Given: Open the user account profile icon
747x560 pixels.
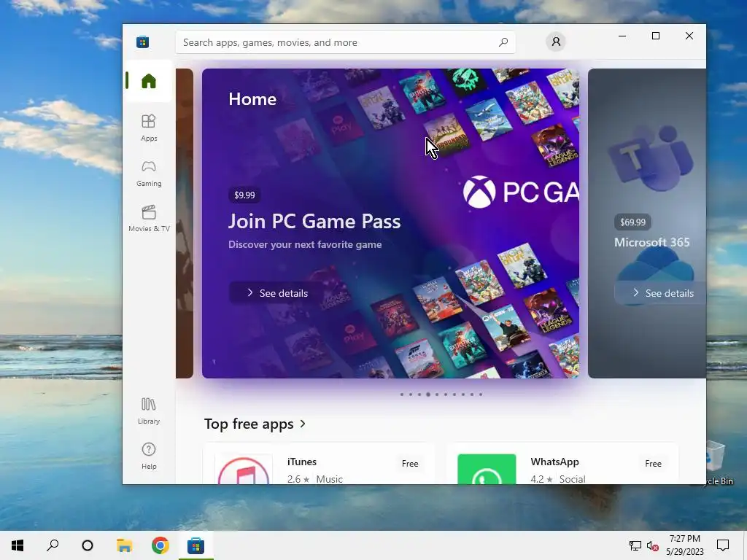Looking at the screenshot, I should pyautogui.click(x=556, y=42).
